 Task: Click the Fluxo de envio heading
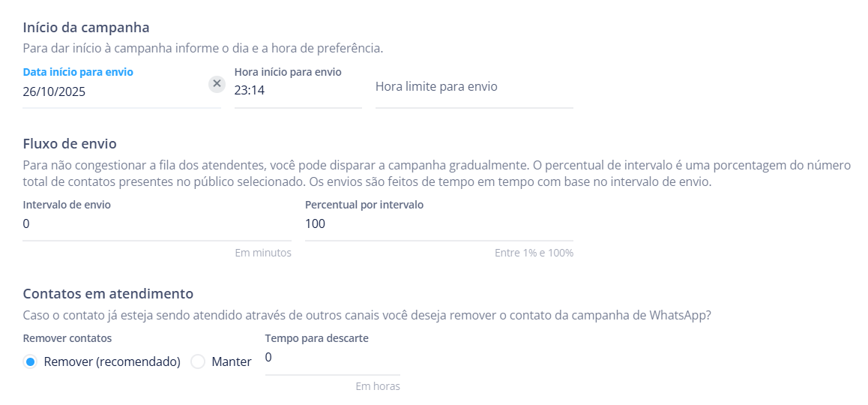click(70, 143)
